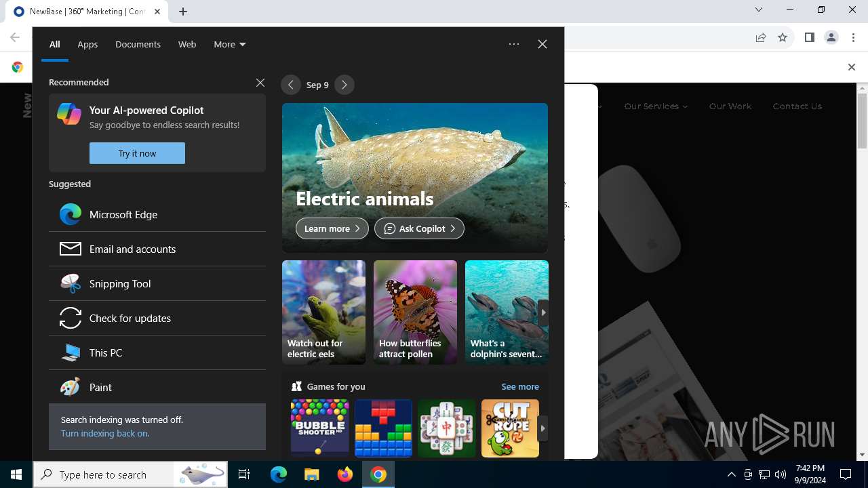Click Chrome share page icon
This screenshot has height=488, width=868.
(761, 38)
